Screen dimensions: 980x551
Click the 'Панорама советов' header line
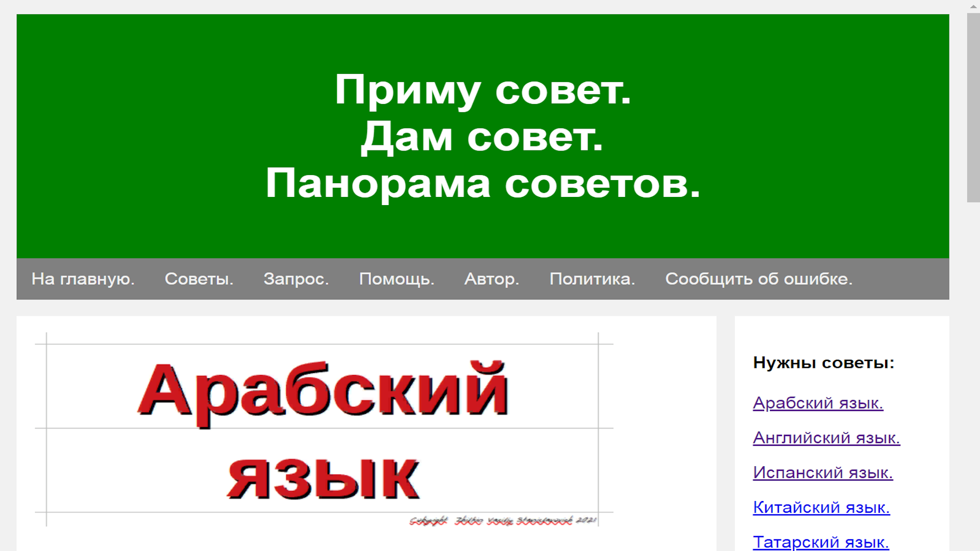pos(483,184)
